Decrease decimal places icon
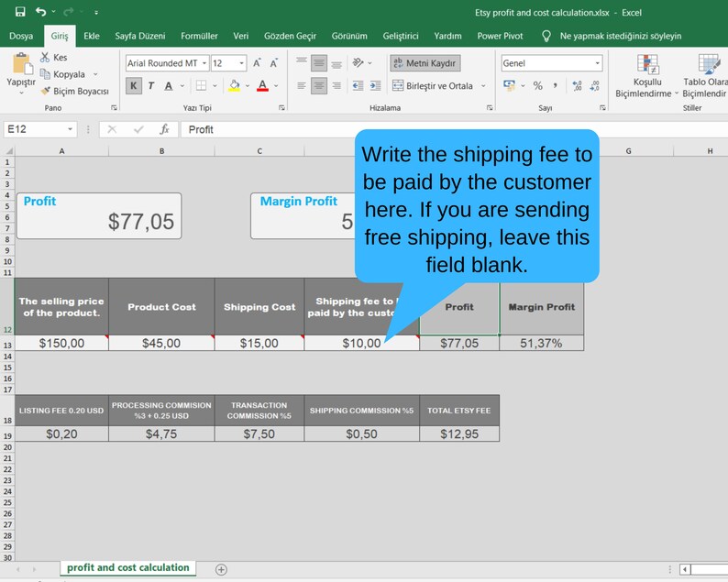 click(x=595, y=85)
